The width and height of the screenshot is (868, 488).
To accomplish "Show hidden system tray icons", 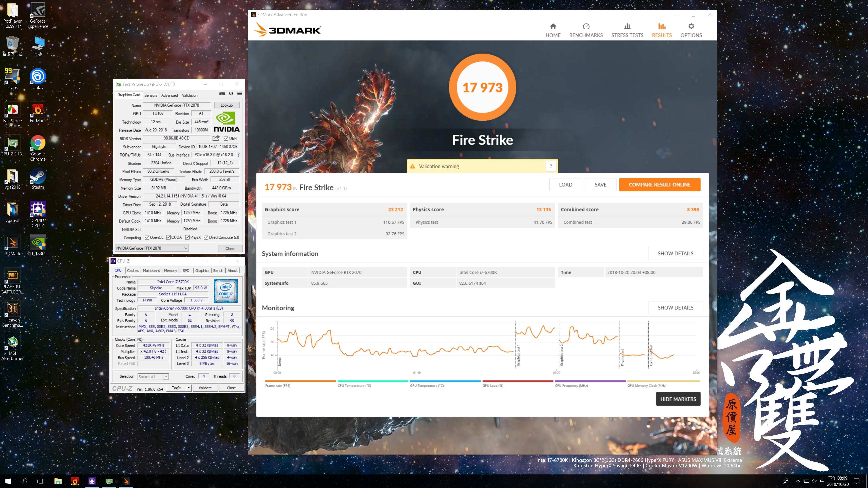I will pos(797,481).
